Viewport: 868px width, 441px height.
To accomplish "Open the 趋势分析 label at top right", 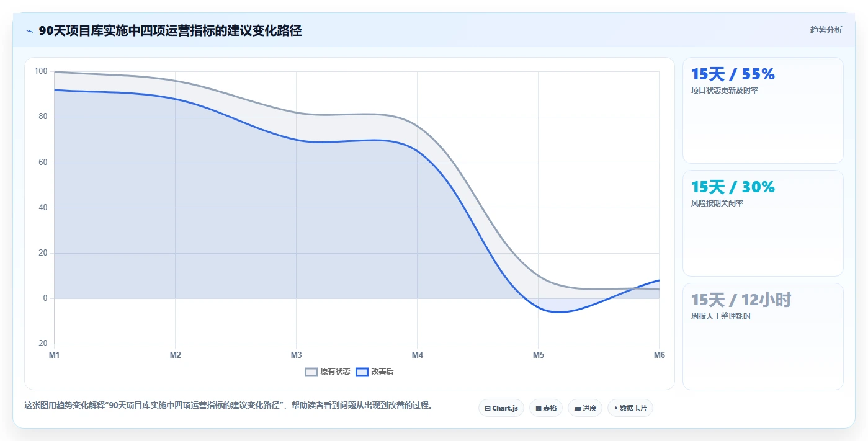I will tap(826, 30).
